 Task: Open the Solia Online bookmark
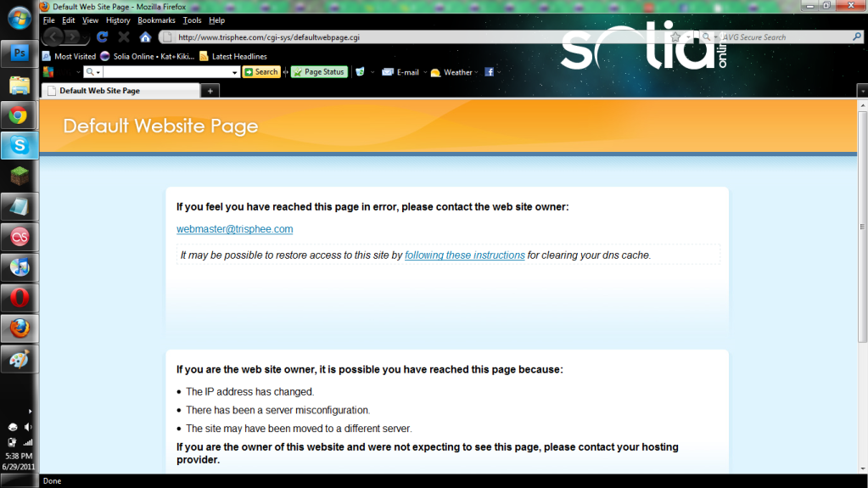point(148,57)
